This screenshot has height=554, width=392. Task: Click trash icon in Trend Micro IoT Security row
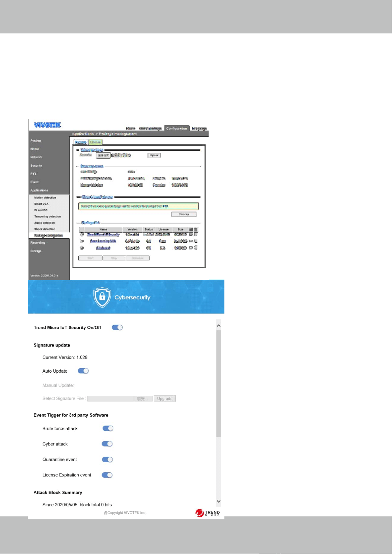tap(196, 234)
